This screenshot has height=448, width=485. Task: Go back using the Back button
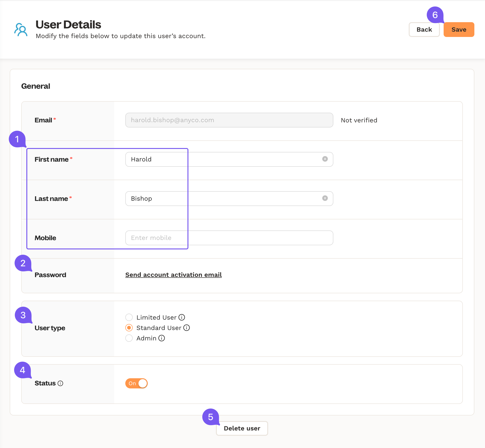(x=424, y=30)
